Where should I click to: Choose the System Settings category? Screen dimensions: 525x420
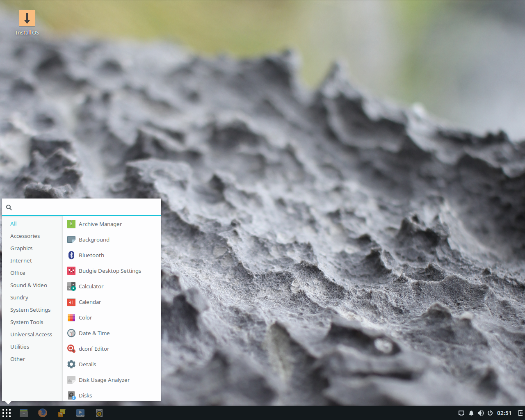click(32, 310)
